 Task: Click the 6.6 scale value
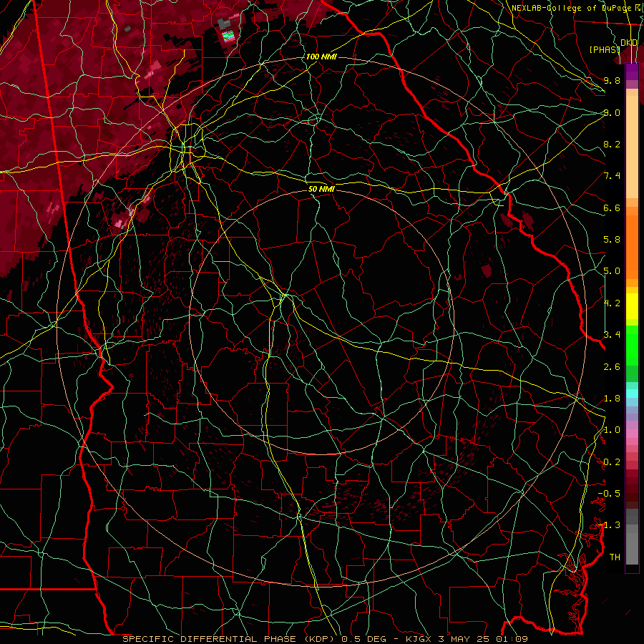pos(612,208)
